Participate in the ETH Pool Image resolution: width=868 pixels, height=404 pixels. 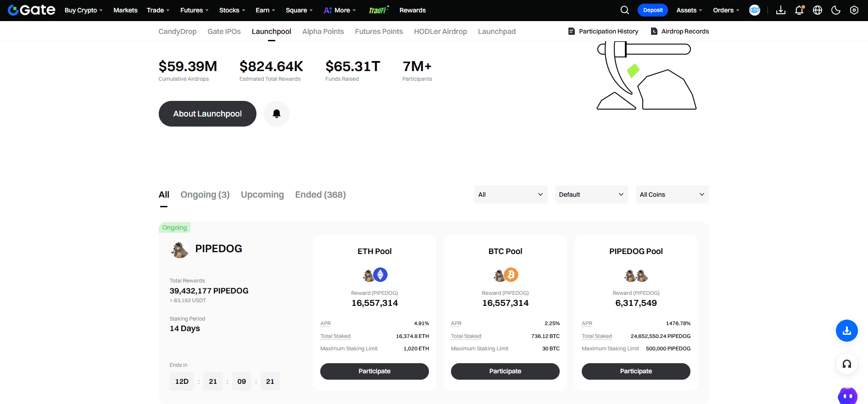click(x=374, y=371)
